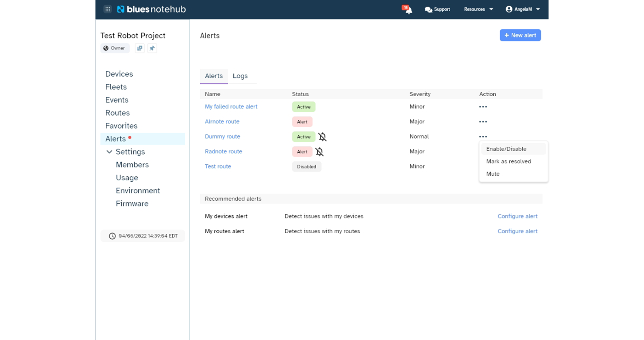
Task: Open My failed route alert link
Action: [x=231, y=106]
